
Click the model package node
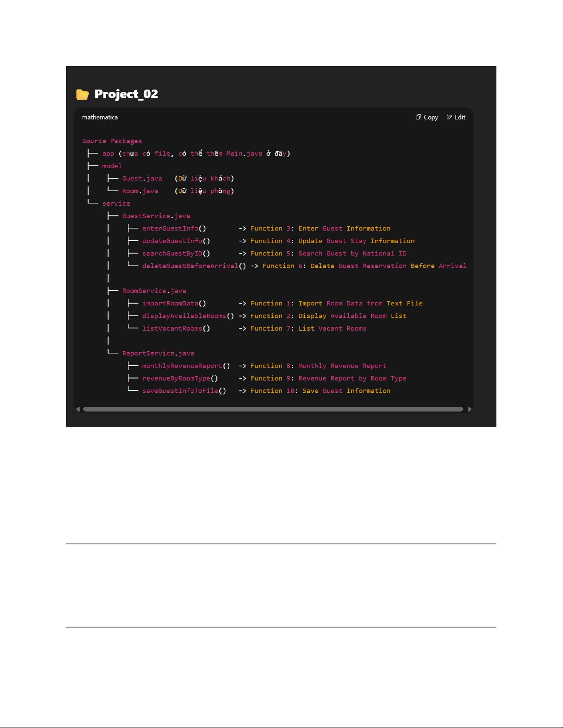(x=112, y=166)
